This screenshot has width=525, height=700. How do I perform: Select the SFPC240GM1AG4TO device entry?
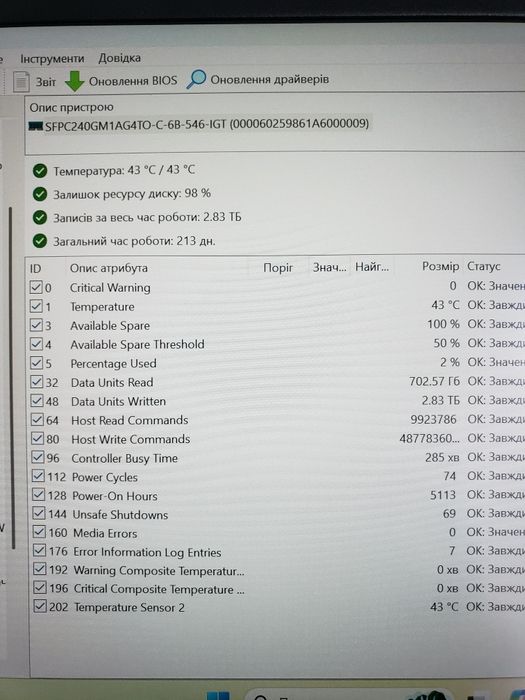199,124
